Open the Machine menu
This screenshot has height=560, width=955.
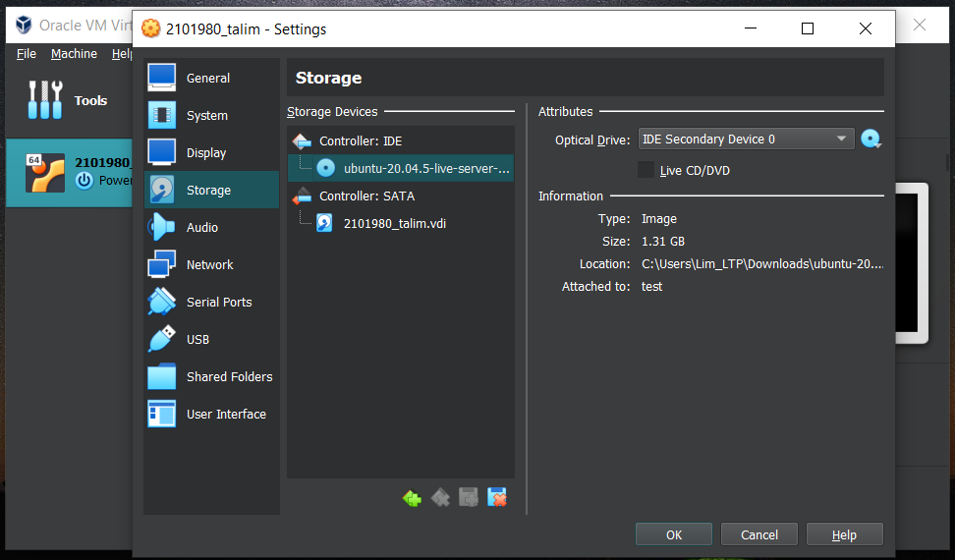pyautogui.click(x=74, y=54)
